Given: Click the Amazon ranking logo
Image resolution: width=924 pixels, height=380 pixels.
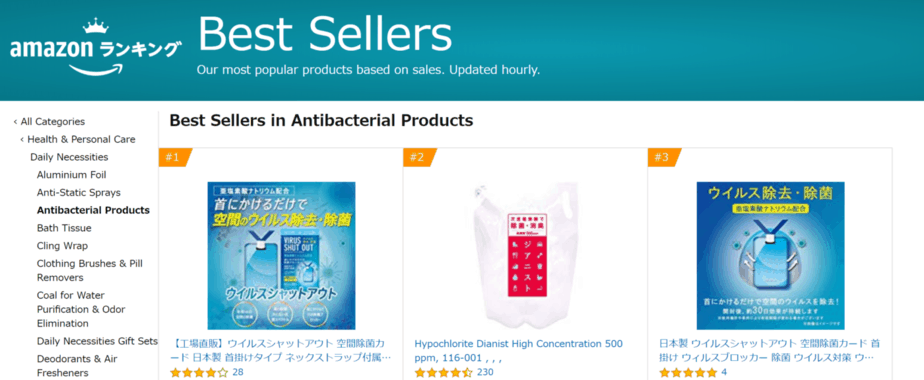Looking at the screenshot, I should (95, 47).
